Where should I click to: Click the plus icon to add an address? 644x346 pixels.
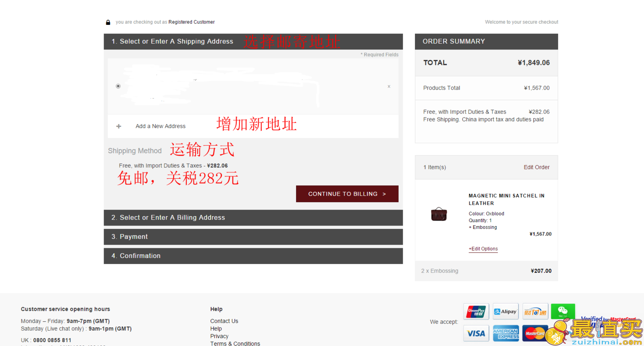(x=119, y=126)
